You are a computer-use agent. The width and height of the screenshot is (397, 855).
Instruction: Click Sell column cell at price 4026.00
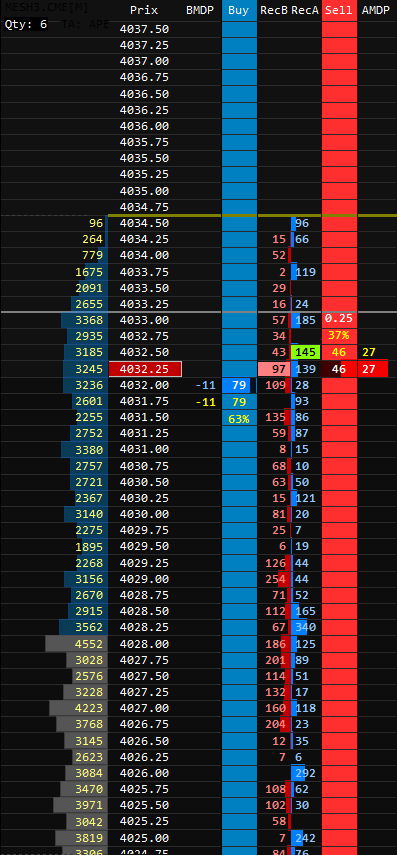[x=339, y=773]
